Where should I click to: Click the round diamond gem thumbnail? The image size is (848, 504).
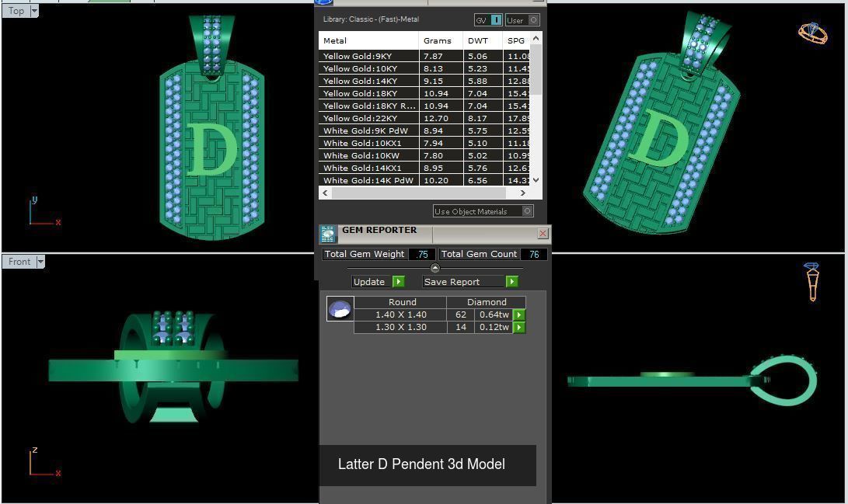point(340,309)
